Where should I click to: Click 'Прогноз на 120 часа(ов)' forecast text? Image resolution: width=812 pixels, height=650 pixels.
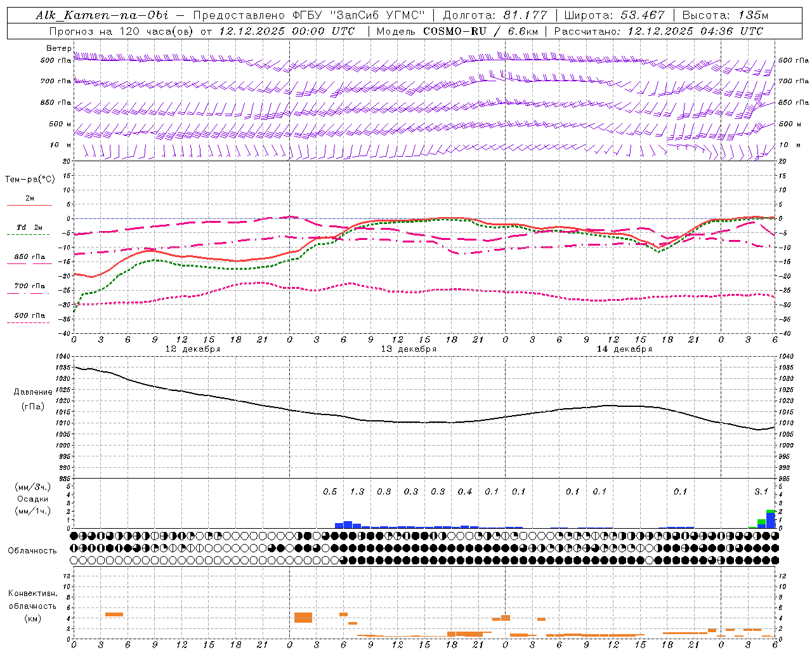tap(121, 31)
